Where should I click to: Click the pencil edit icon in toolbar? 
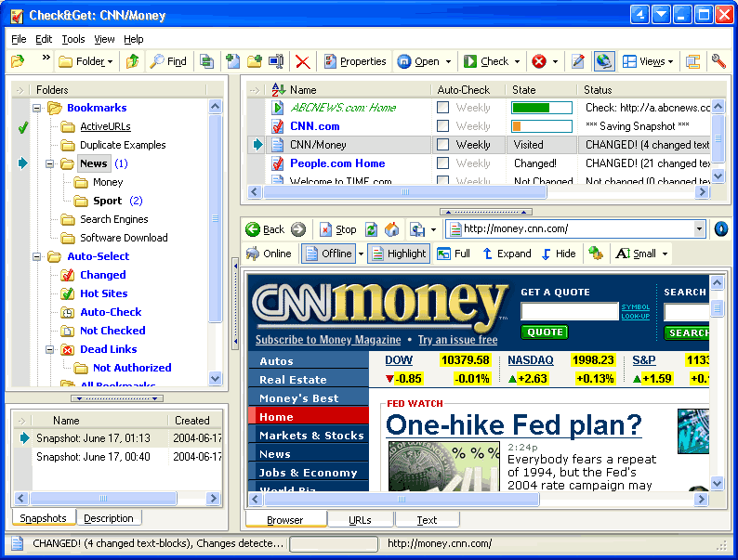(578, 62)
